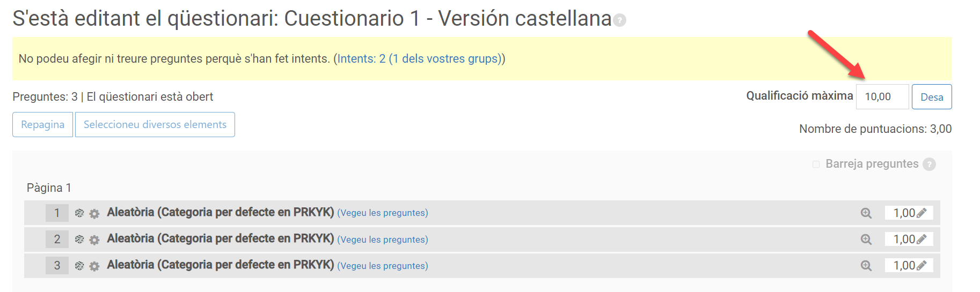Open Vegeu les preguntes for question 1
The height and width of the screenshot is (292, 980).
382,213
